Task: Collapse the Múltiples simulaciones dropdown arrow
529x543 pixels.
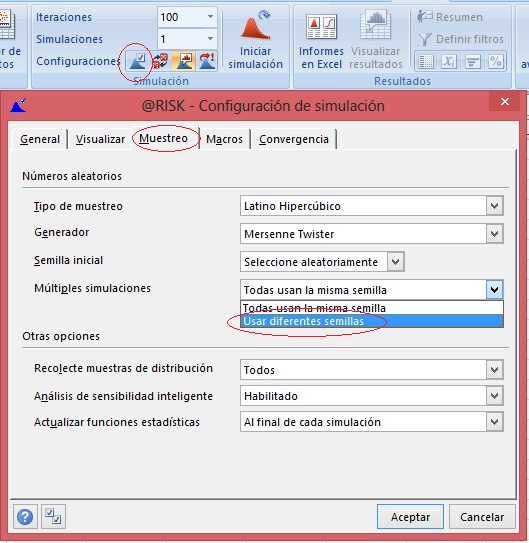Action: pos(494,290)
